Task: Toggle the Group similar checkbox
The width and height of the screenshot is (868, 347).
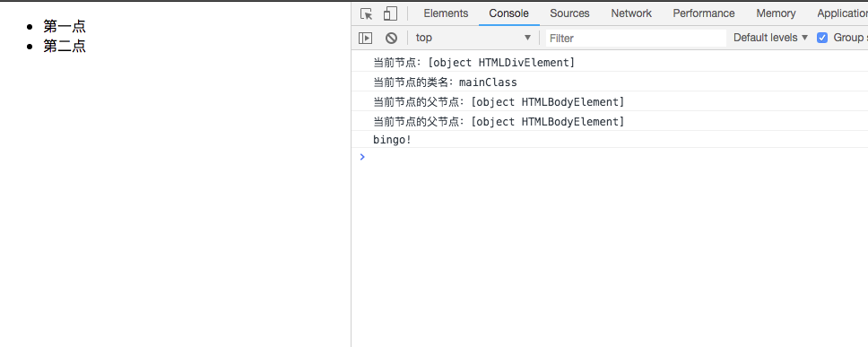Action: (x=822, y=38)
